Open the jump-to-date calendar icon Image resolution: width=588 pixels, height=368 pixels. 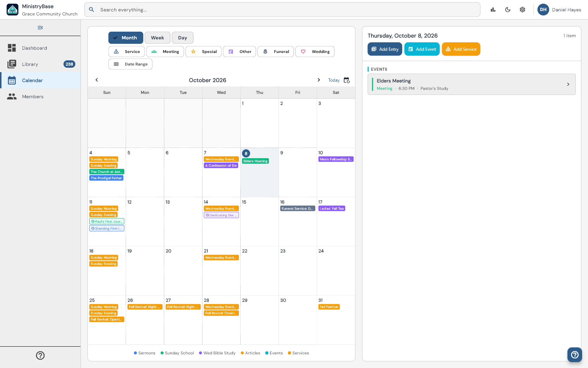[347, 80]
